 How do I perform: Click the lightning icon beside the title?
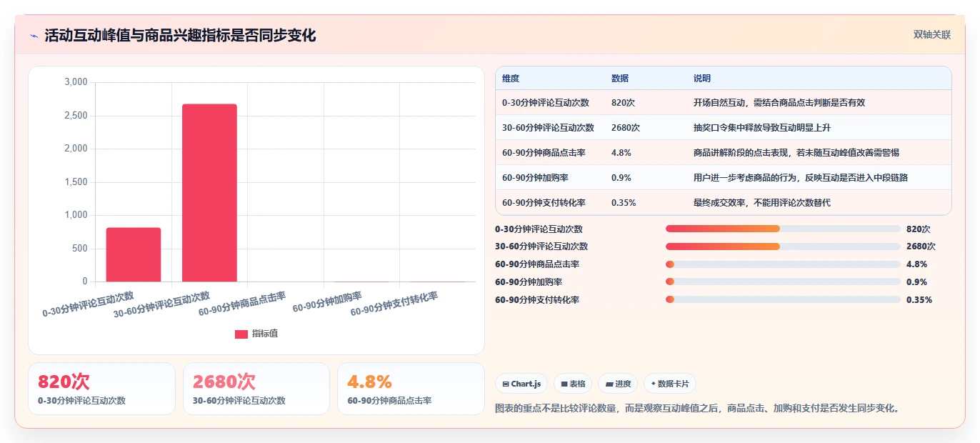tap(34, 36)
